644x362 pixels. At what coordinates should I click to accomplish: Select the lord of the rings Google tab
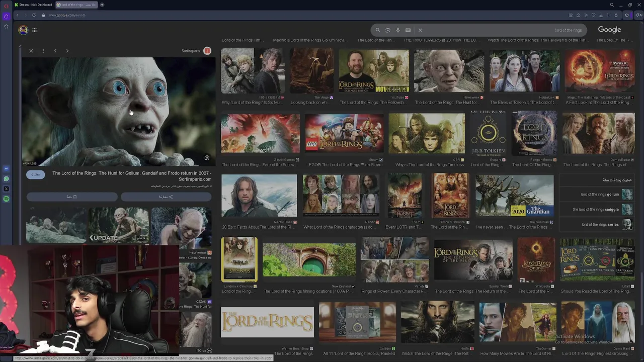click(x=76, y=5)
